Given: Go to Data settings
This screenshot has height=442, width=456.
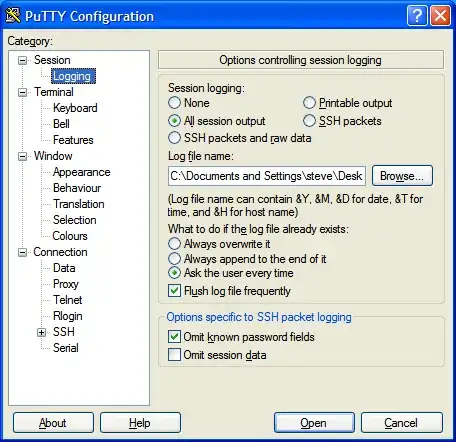Looking at the screenshot, I should pyautogui.click(x=64, y=268).
